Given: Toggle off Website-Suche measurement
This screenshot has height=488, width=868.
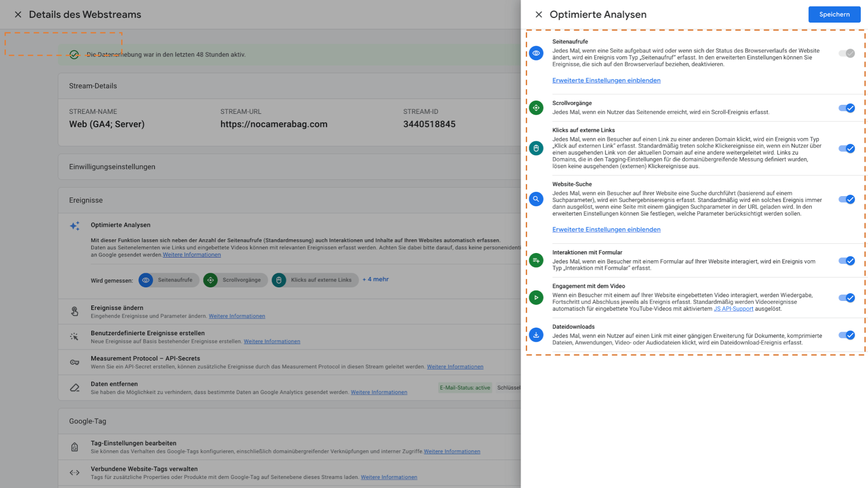Looking at the screenshot, I should tap(846, 199).
